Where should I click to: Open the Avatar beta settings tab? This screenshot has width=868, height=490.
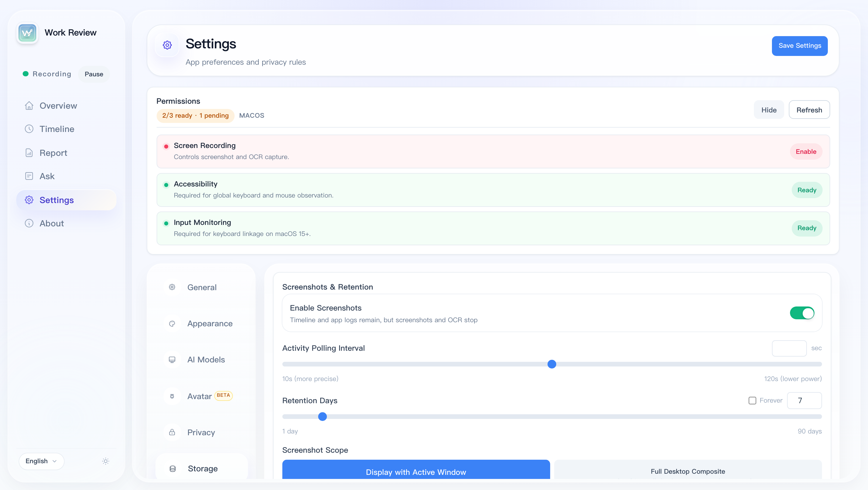(201, 396)
